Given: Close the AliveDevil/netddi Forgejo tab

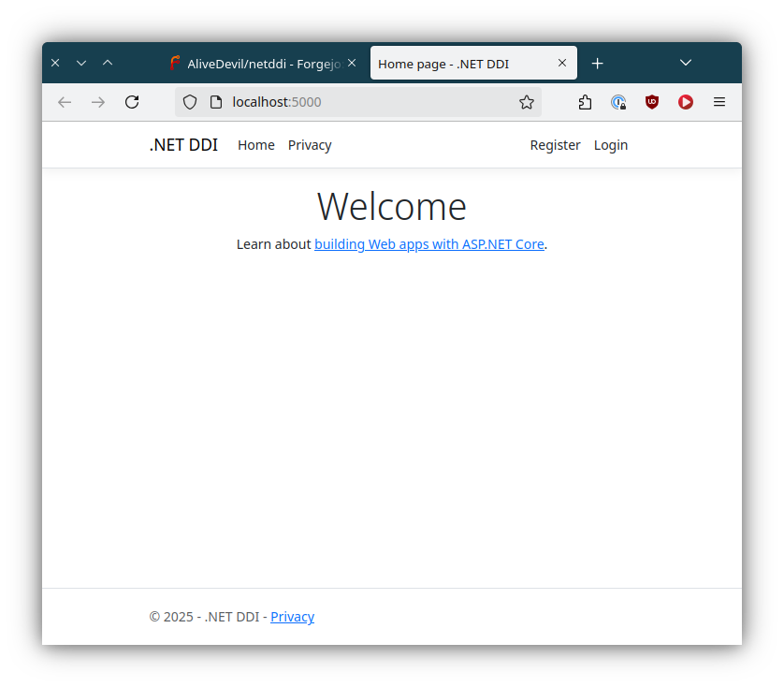Looking at the screenshot, I should point(352,63).
